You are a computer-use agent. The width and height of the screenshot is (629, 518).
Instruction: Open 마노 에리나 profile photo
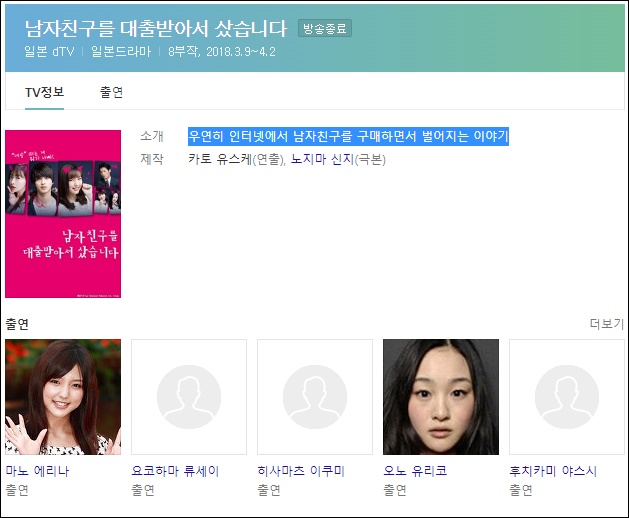click(63, 397)
